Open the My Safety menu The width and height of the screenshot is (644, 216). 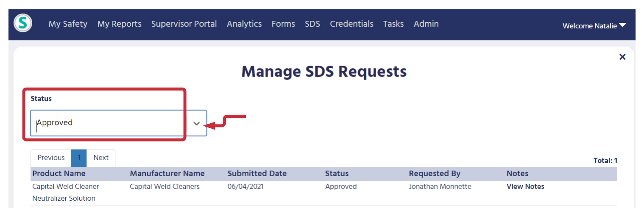tap(68, 24)
